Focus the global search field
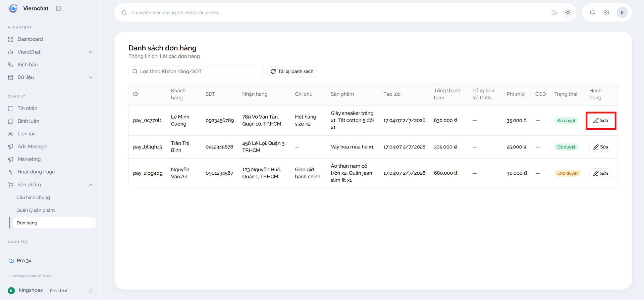This screenshot has height=300, width=644. click(335, 12)
